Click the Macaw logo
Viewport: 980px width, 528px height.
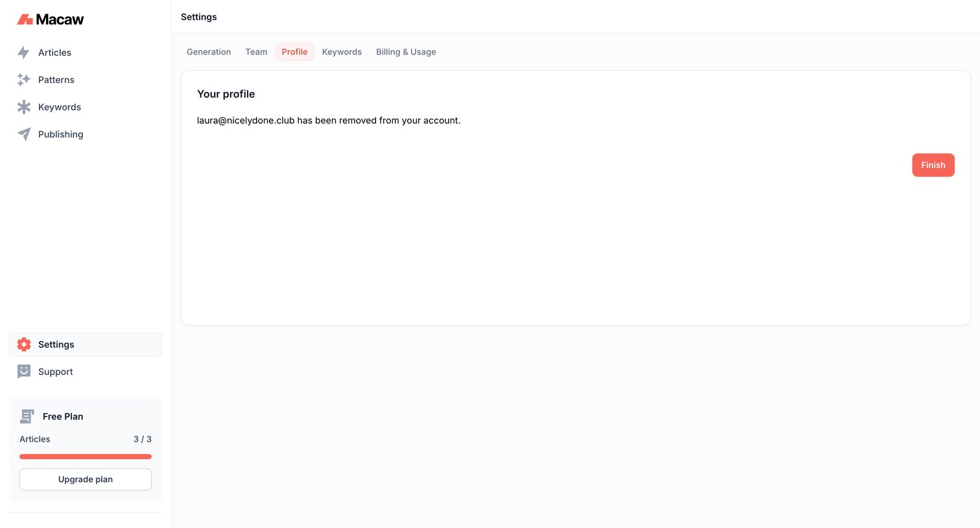click(x=51, y=19)
